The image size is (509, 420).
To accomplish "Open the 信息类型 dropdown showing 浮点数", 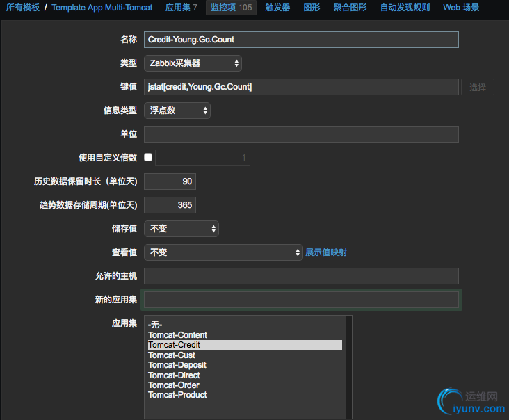I will pyautogui.click(x=177, y=111).
